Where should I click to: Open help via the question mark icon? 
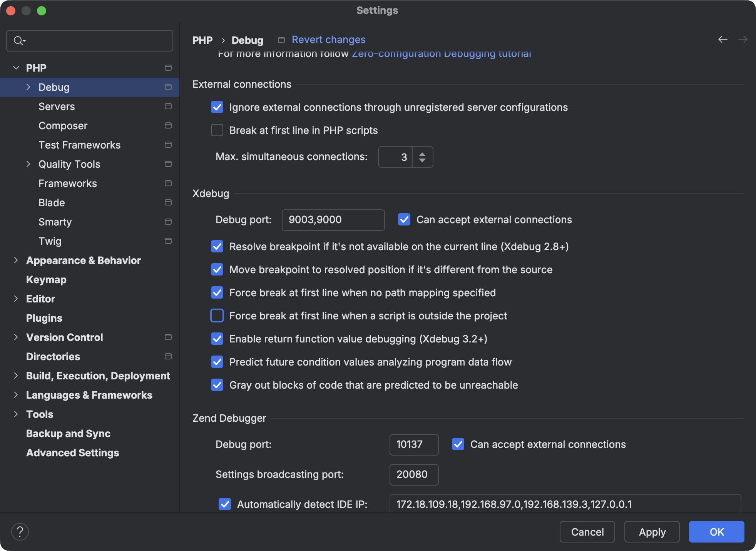pos(20,531)
